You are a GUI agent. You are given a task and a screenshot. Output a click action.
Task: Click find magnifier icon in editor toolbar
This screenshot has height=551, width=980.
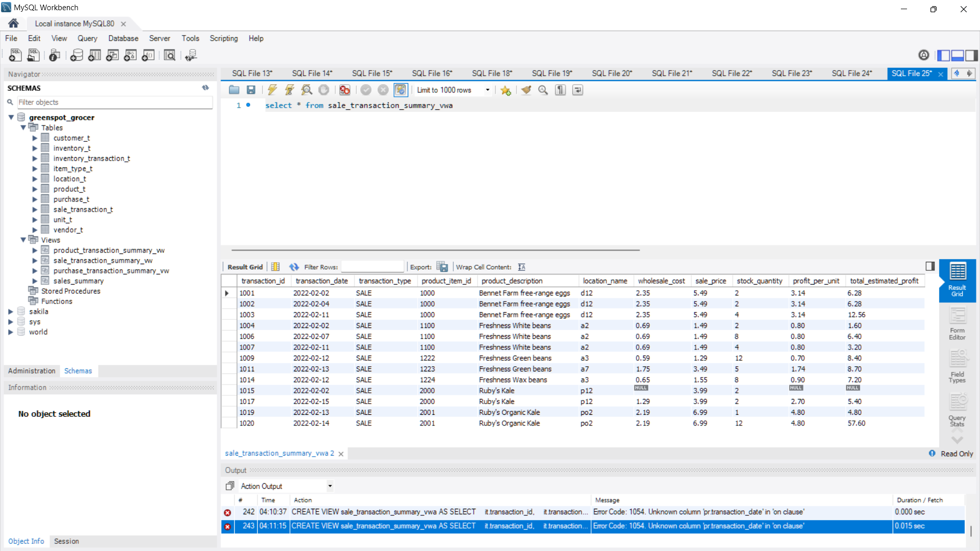pos(543,90)
